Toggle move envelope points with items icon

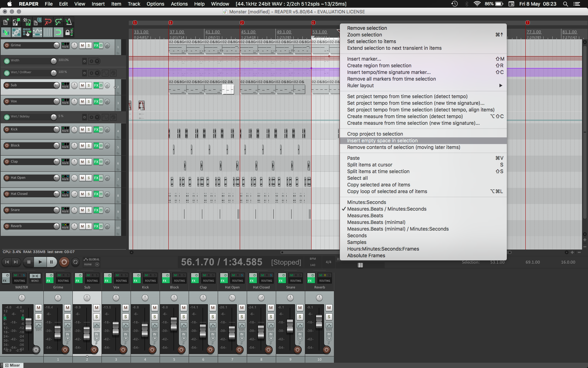click(x=37, y=33)
